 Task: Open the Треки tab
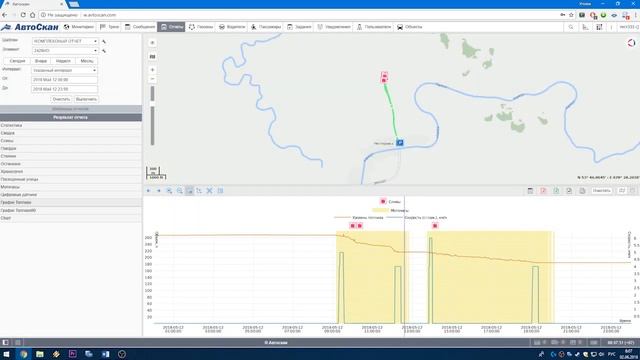[109, 27]
